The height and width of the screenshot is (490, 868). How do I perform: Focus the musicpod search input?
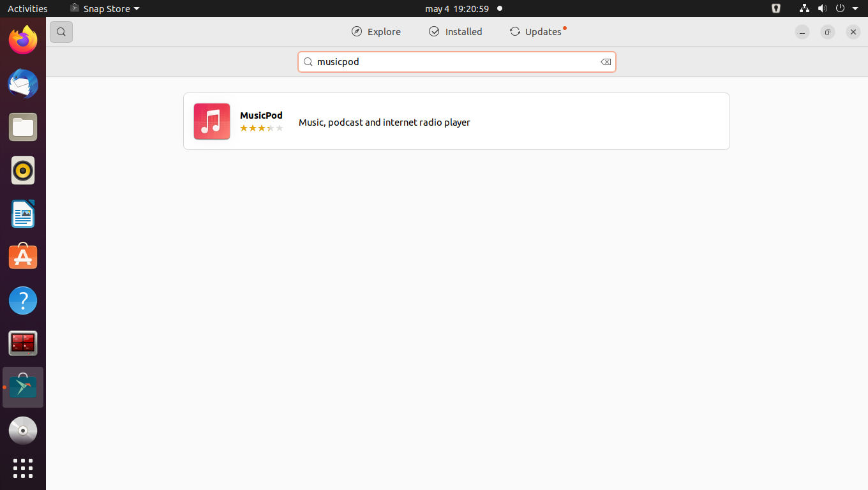tap(457, 62)
